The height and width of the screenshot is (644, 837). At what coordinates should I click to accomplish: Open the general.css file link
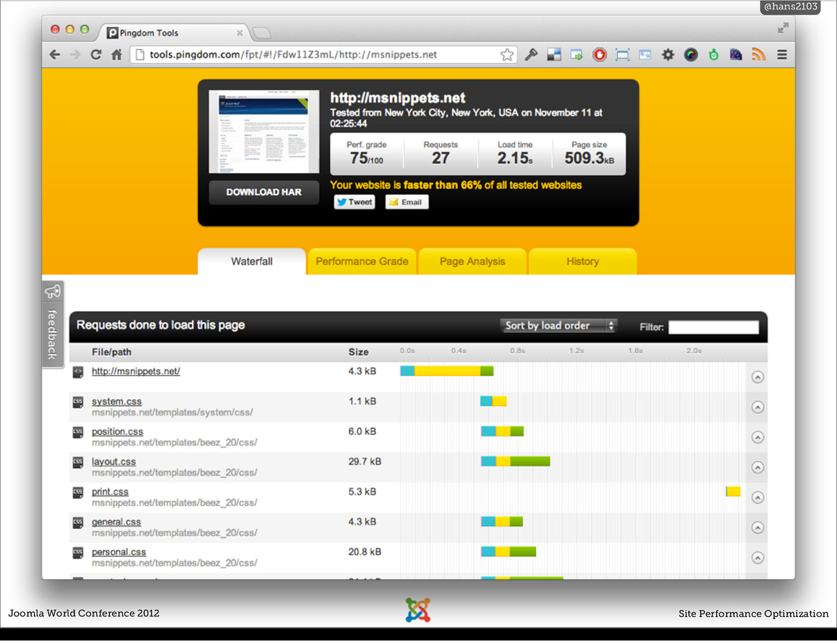click(x=116, y=522)
